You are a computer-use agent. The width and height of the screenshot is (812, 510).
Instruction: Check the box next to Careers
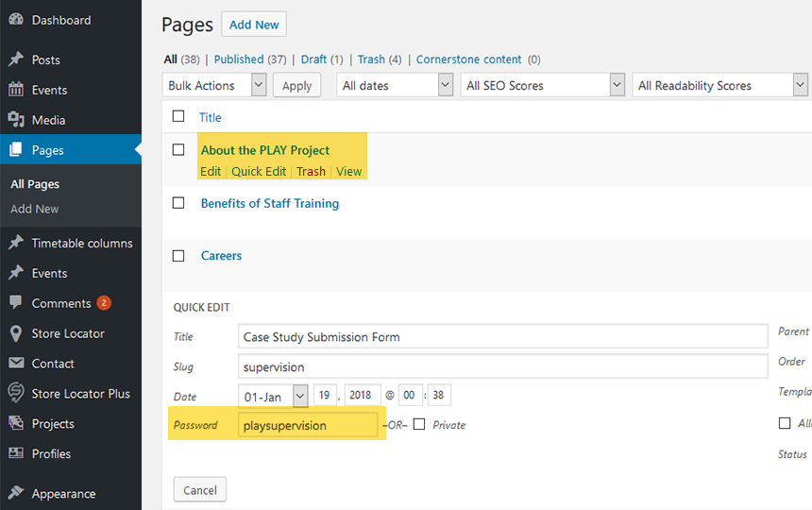[178, 256]
